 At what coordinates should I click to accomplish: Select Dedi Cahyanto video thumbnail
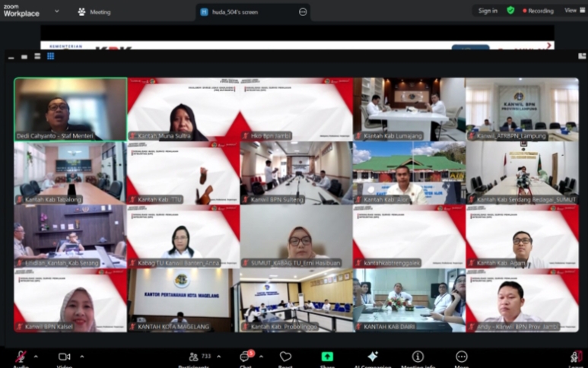tap(70, 109)
